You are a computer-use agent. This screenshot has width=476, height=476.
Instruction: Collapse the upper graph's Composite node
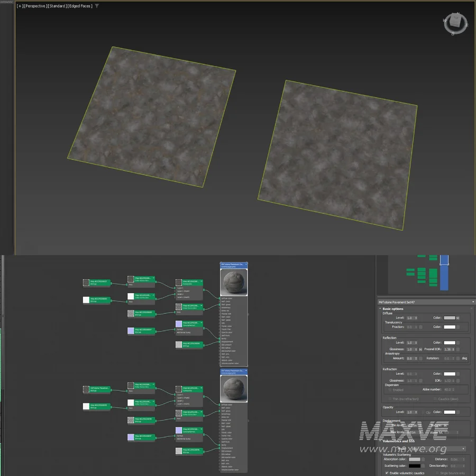click(x=202, y=281)
